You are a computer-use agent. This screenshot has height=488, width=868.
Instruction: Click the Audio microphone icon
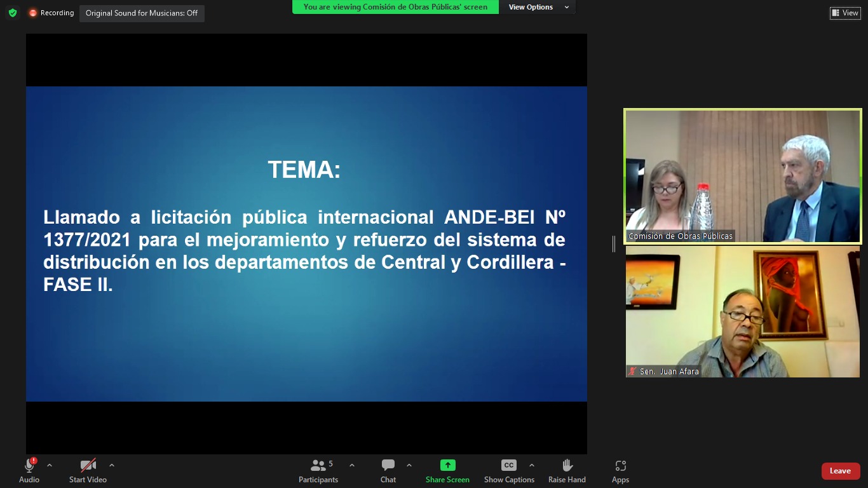pyautogui.click(x=29, y=466)
